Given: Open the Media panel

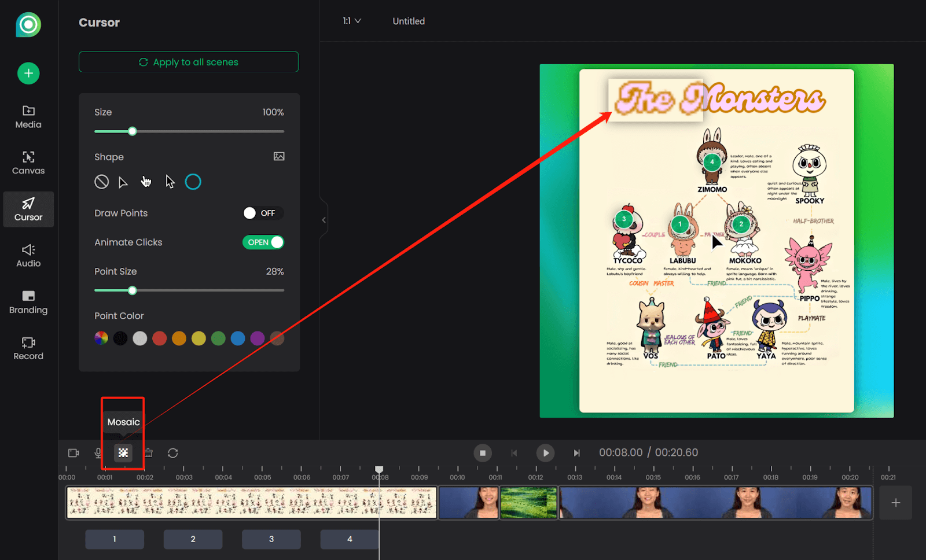Looking at the screenshot, I should pos(28,117).
